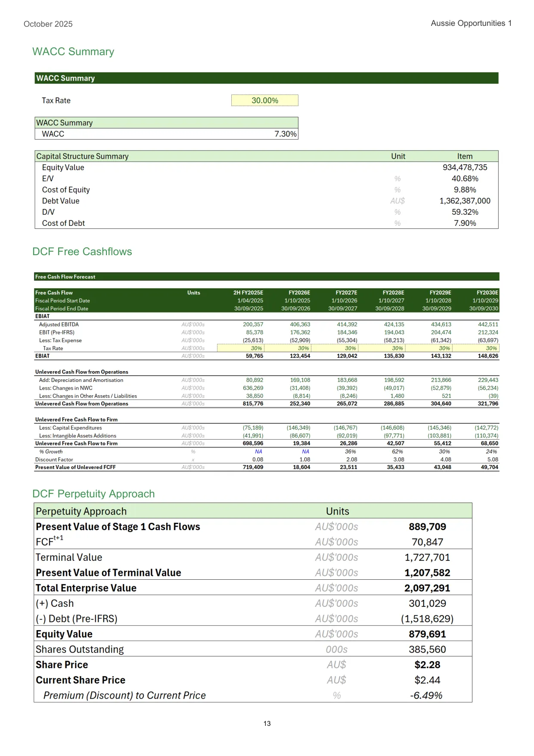Select the discount value -6.49%

pos(426,696)
